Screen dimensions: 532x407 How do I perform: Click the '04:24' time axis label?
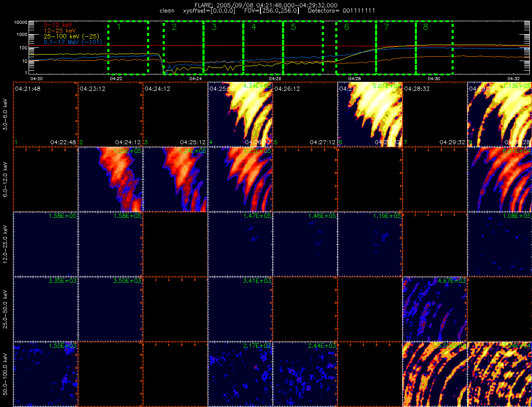point(196,78)
